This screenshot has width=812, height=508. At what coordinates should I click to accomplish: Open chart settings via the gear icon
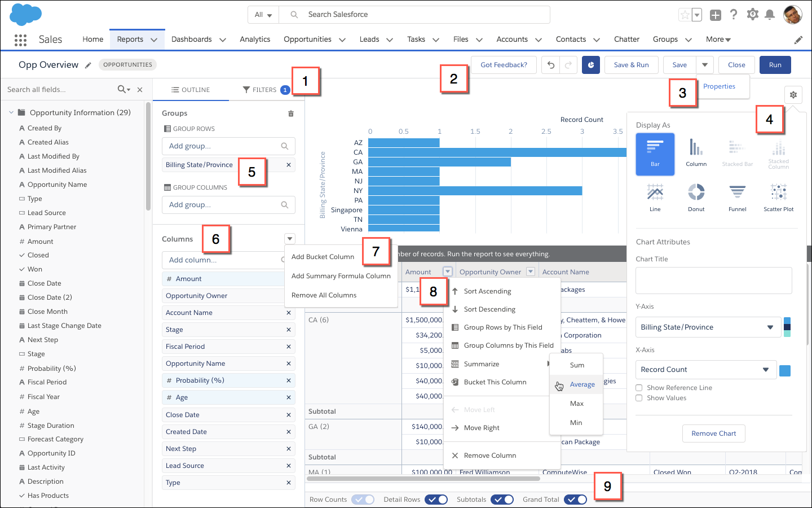tap(793, 95)
